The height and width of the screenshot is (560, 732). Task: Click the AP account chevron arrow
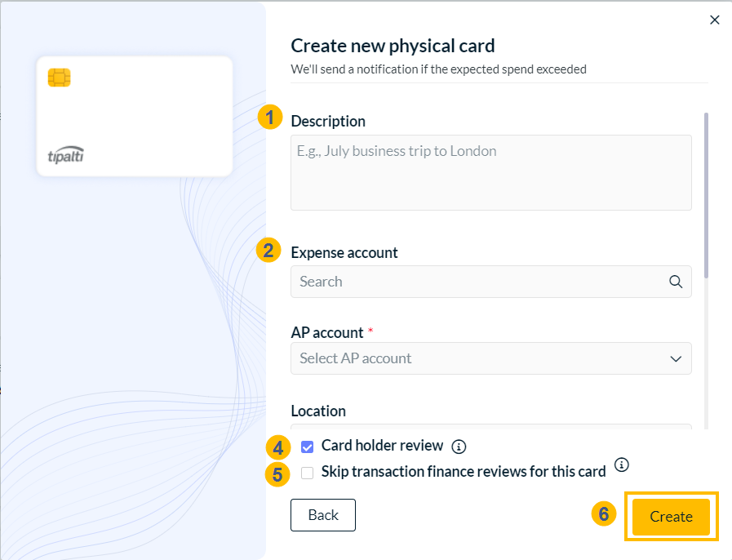[x=676, y=358]
